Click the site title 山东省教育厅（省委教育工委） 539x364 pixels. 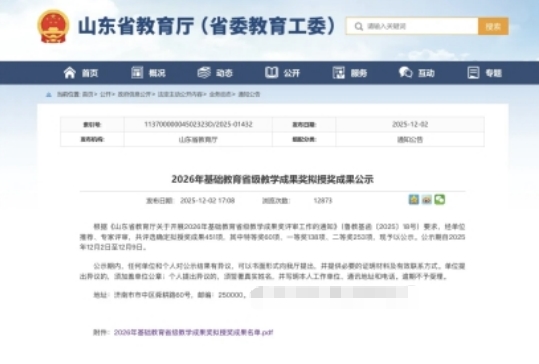point(207,26)
